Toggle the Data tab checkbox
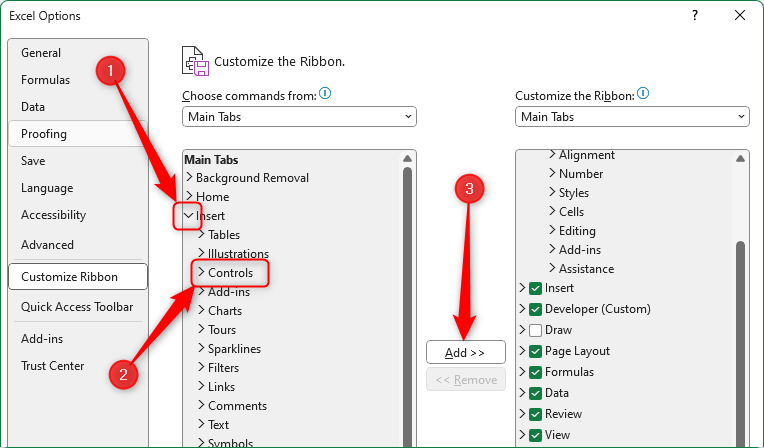The width and height of the screenshot is (764, 448). pyautogui.click(x=535, y=393)
